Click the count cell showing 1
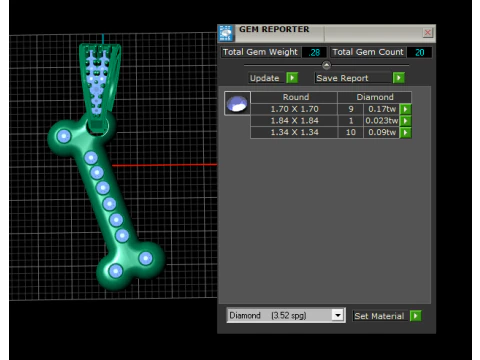This screenshot has height=360, width=480. 351,121
